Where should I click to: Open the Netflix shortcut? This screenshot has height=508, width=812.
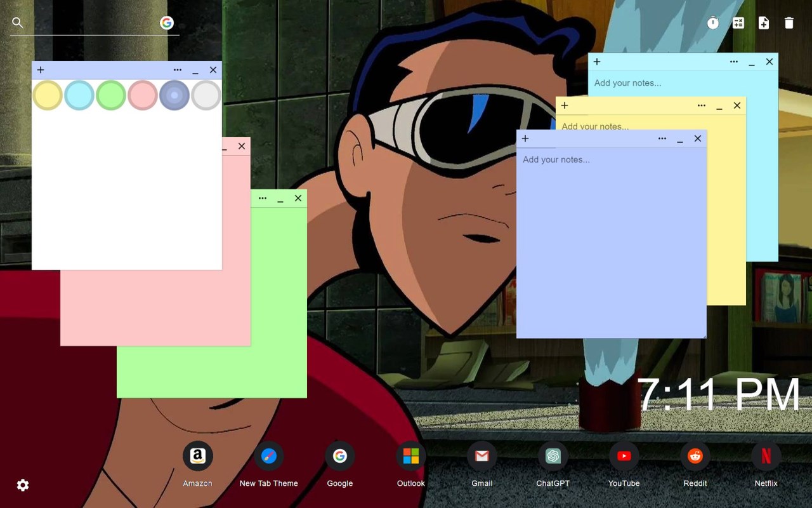[766, 456]
